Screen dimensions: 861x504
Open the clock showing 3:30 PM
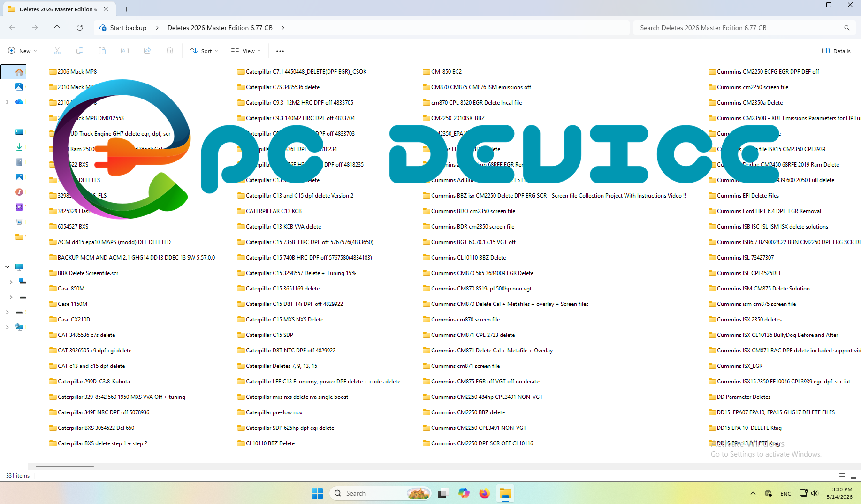pyautogui.click(x=839, y=493)
